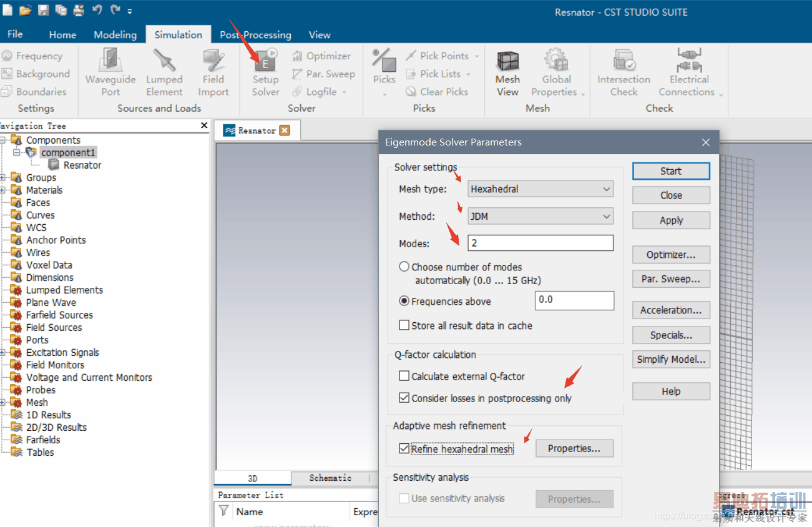812x527 pixels.
Task: Open the Background settings
Action: [x=36, y=74]
